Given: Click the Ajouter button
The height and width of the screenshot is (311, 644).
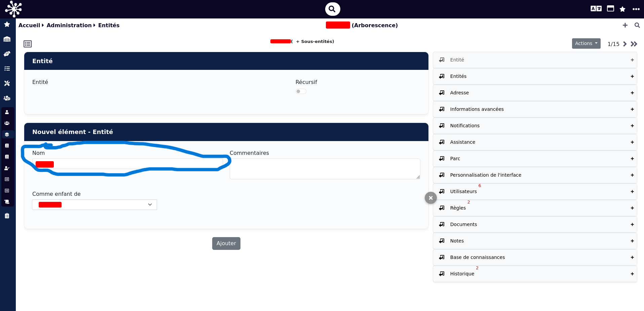Looking at the screenshot, I should pyautogui.click(x=226, y=243).
